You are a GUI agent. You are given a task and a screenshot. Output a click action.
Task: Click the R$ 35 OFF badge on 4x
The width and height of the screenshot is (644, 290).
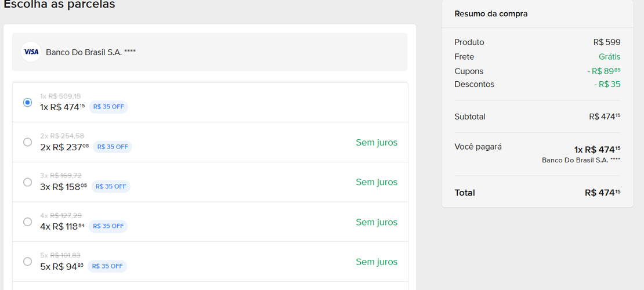[x=108, y=226]
